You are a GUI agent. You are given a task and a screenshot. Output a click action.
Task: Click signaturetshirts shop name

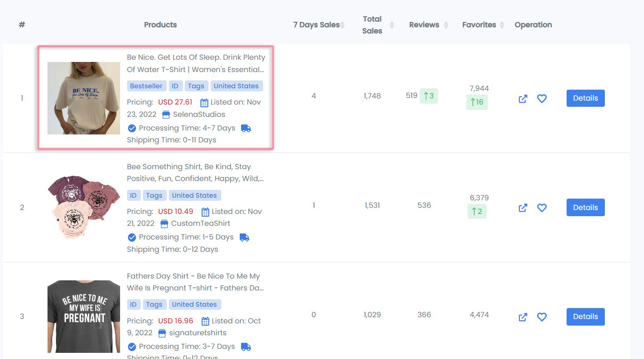click(198, 333)
